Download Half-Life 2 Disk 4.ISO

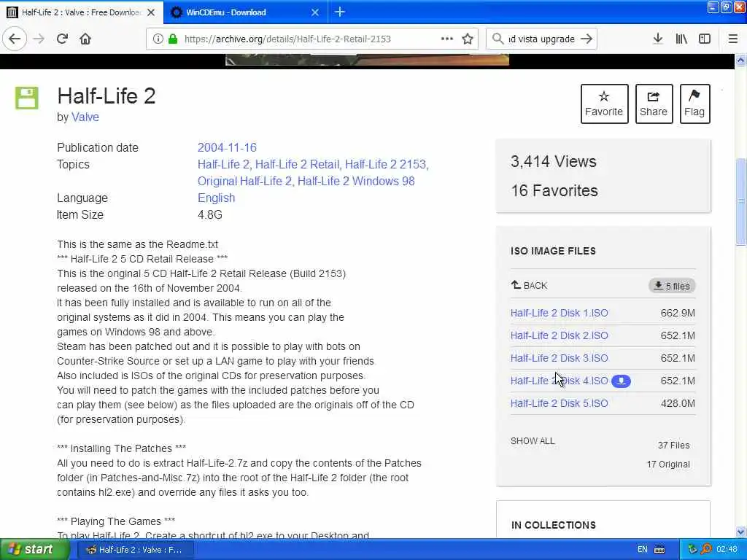tap(560, 381)
